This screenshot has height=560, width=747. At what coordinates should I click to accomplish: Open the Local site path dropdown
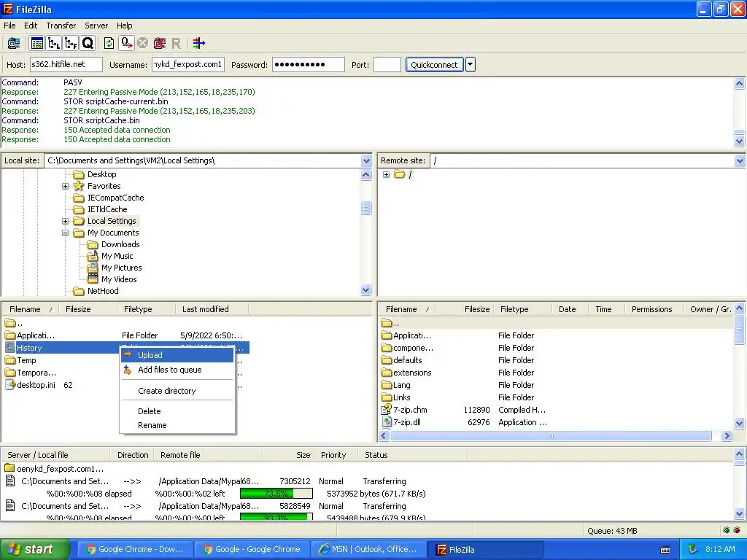click(366, 160)
